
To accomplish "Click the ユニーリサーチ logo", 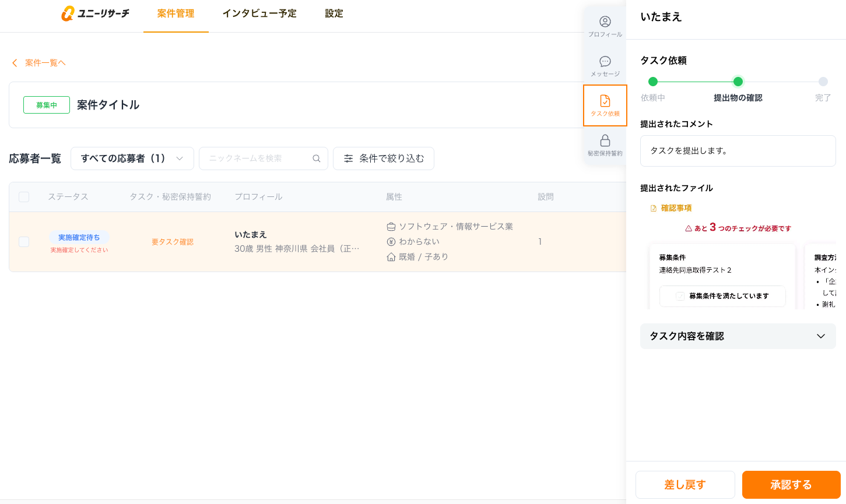I will click(x=96, y=13).
